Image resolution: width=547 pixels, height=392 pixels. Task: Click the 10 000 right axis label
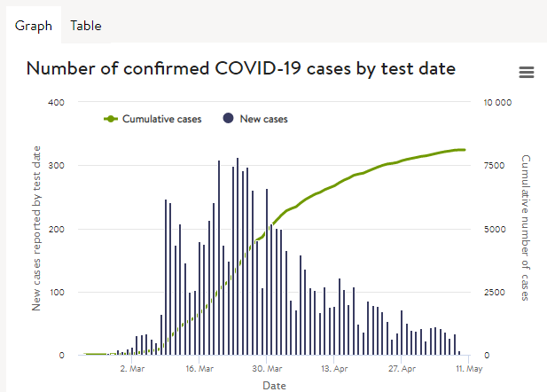point(497,103)
